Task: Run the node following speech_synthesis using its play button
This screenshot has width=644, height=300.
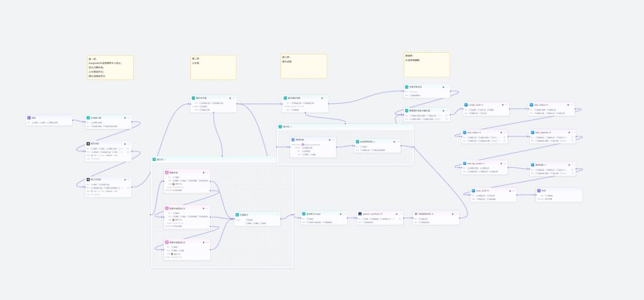Action: (x=452, y=214)
